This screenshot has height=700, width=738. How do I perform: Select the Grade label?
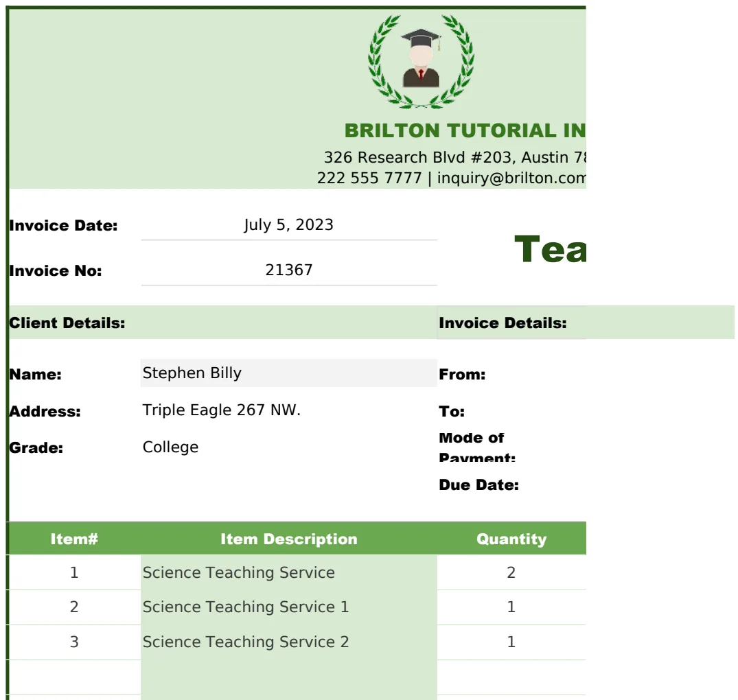coord(36,448)
